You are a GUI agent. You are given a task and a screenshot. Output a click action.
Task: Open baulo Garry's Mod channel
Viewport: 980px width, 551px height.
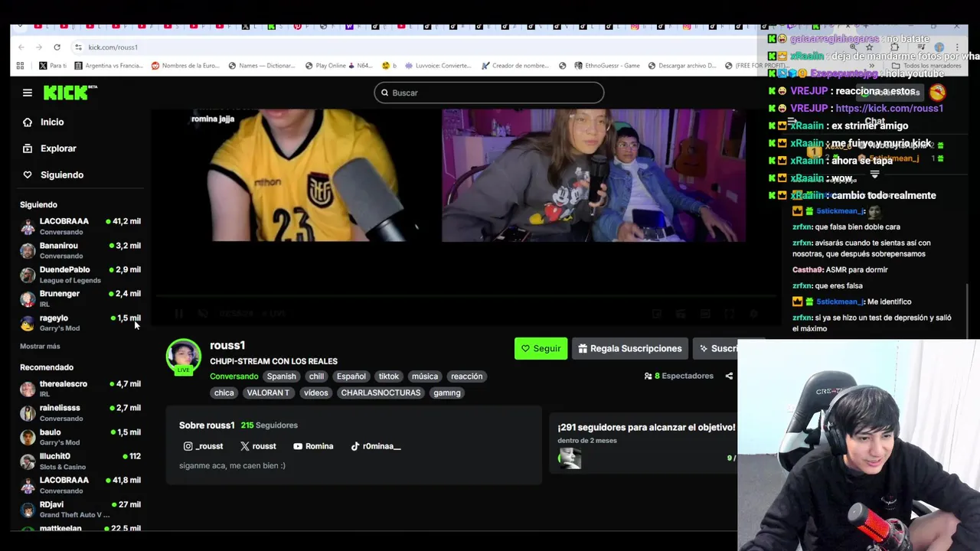pos(80,437)
